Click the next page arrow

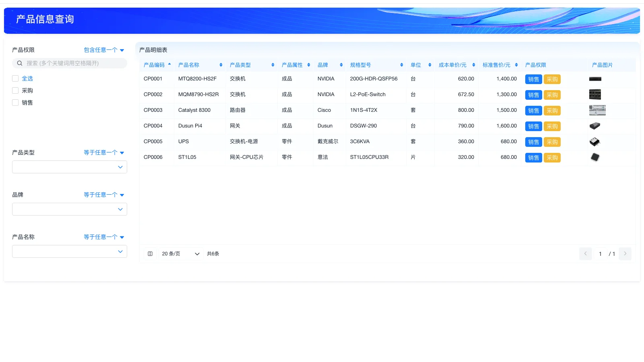click(625, 254)
